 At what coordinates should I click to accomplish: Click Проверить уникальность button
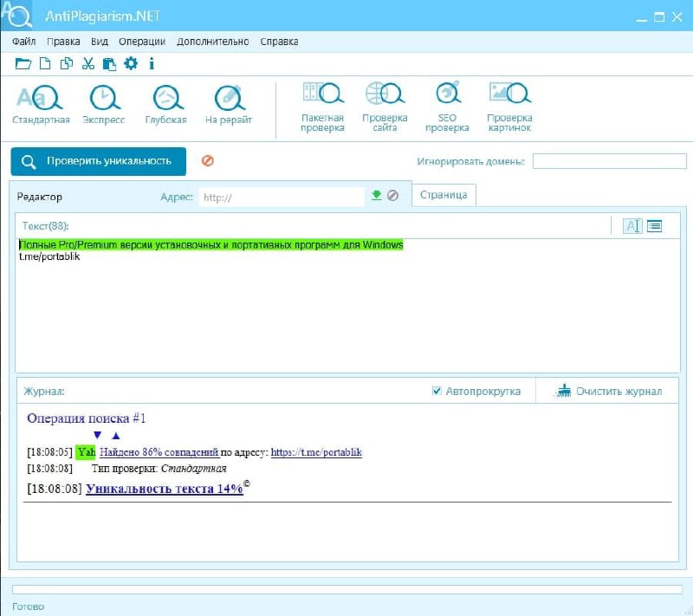click(x=99, y=161)
